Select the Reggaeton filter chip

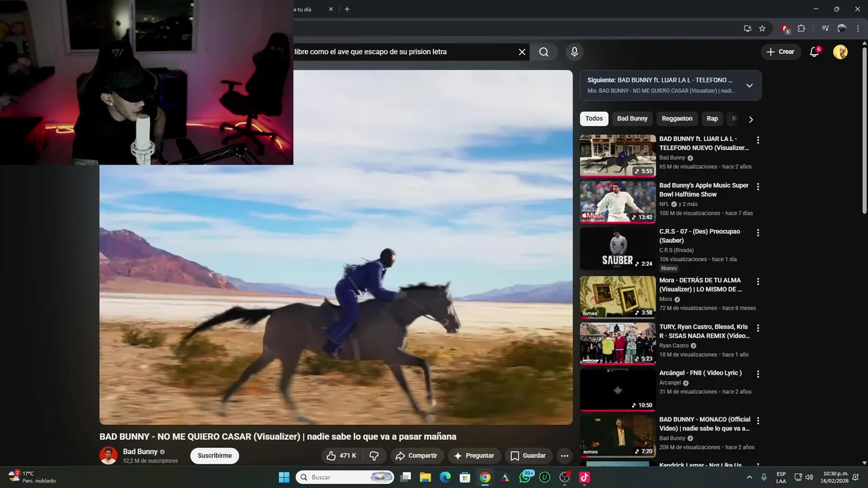[x=677, y=119]
